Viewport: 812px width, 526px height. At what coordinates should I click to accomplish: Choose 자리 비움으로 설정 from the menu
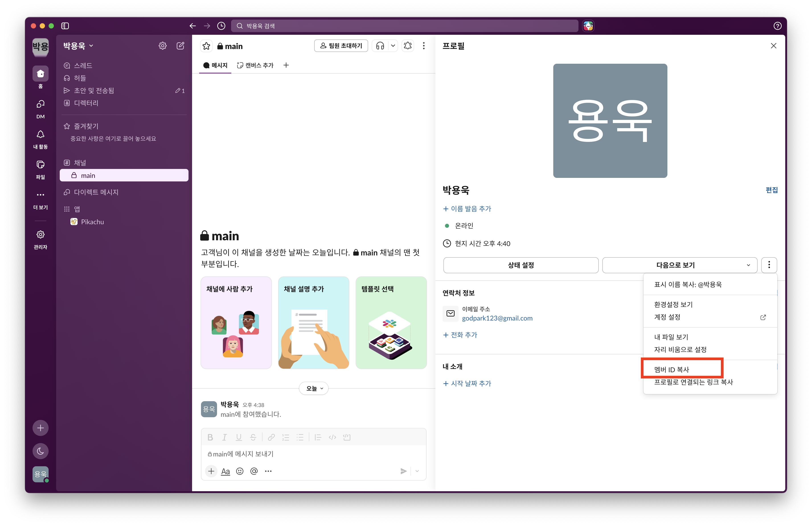pyautogui.click(x=710, y=349)
